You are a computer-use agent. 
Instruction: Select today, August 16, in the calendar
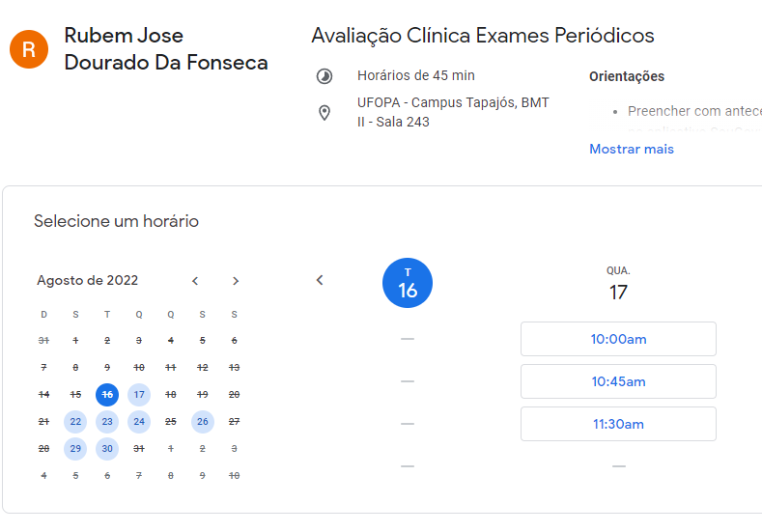coord(107,394)
